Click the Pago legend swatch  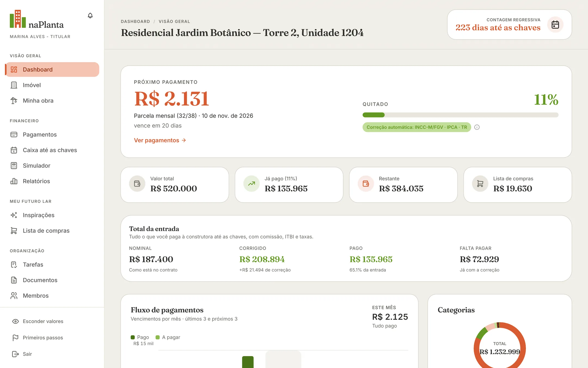coord(133,337)
